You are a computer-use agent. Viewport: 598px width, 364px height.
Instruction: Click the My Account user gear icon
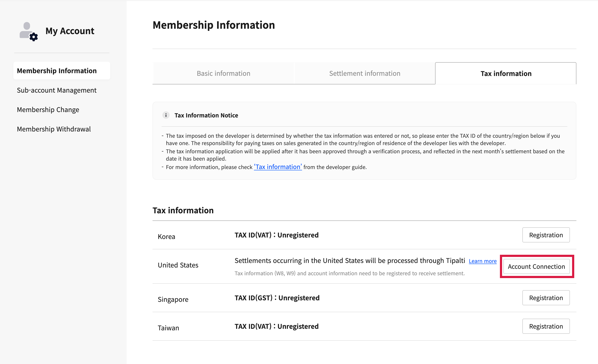click(28, 32)
